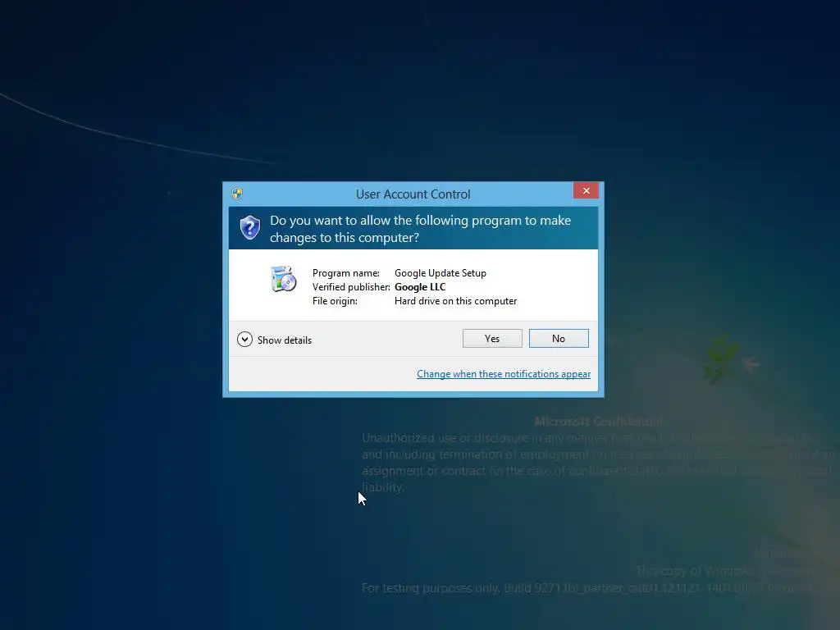Close the User Account Control dialog
The height and width of the screenshot is (630, 840).
point(586,190)
